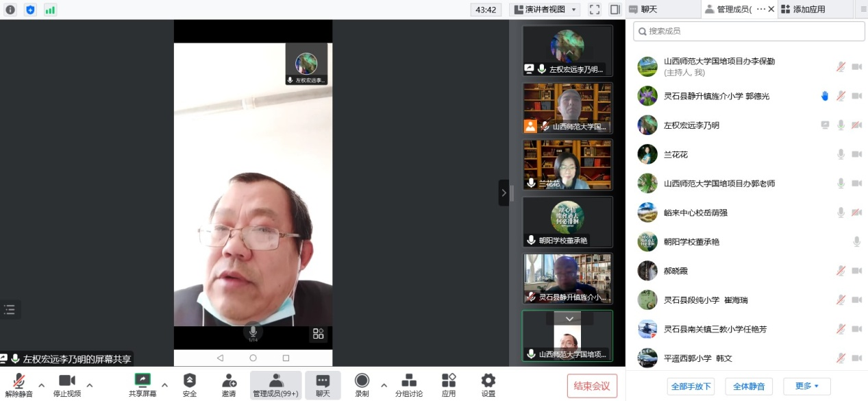Image resolution: width=868 pixels, height=401 pixels.
Task: Select 兰花花 video thumbnail
Action: (x=567, y=165)
